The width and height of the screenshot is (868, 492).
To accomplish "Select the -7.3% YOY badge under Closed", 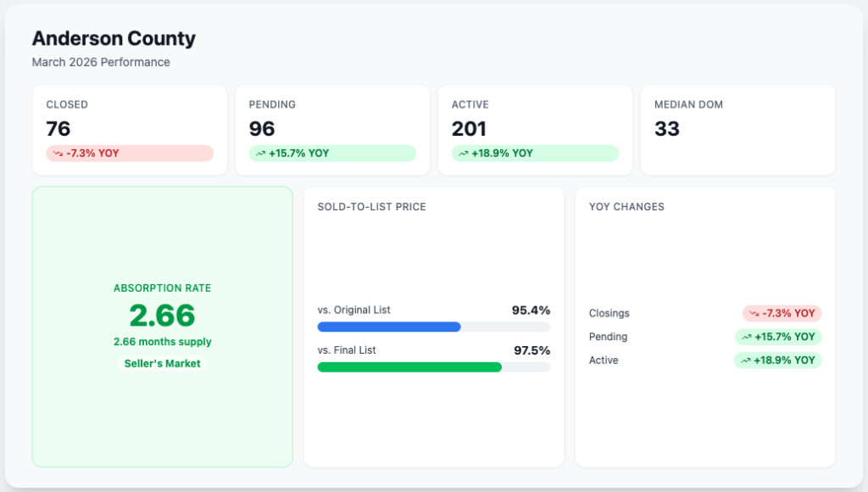I will (x=130, y=154).
